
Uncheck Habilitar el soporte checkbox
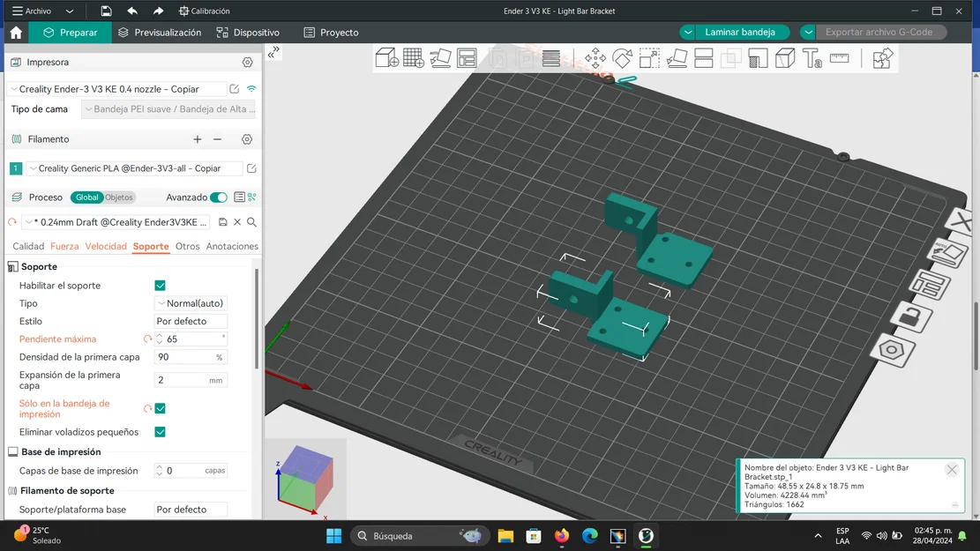tap(160, 286)
